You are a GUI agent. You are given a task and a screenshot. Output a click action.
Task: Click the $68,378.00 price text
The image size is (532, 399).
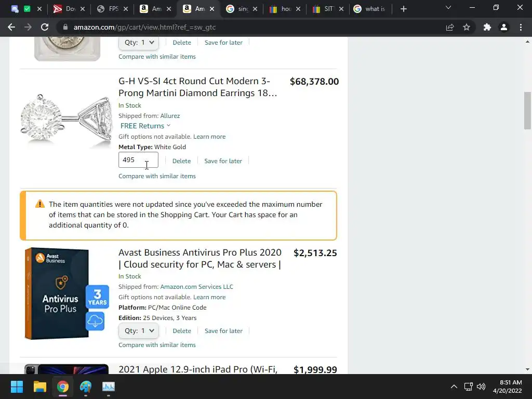coord(314,82)
